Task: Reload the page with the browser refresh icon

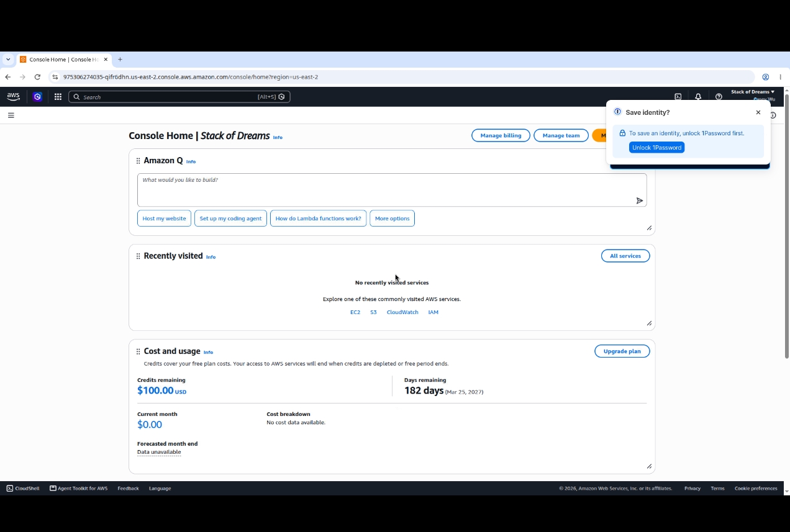Action: click(37, 77)
